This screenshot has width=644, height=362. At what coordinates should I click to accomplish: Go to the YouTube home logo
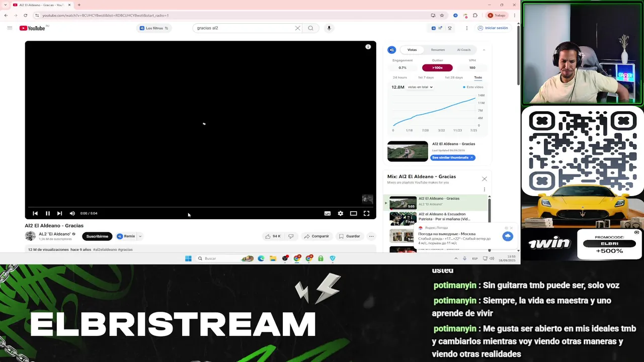(33, 28)
